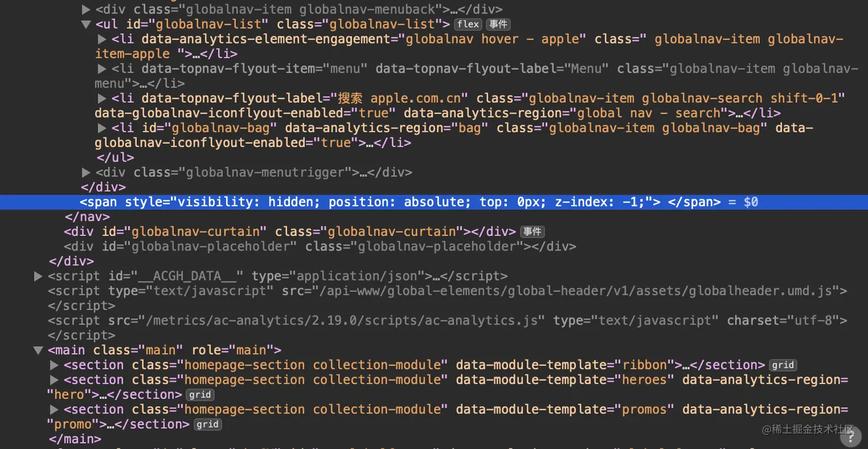Image resolution: width=868 pixels, height=449 pixels.
Task: Expand the globalnav-menuback div node
Action: (86, 10)
